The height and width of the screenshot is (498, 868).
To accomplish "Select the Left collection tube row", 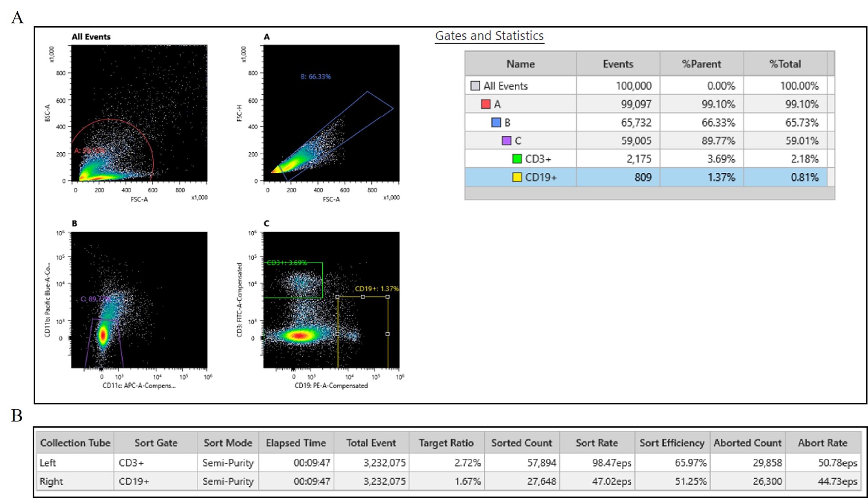I will pos(48,463).
